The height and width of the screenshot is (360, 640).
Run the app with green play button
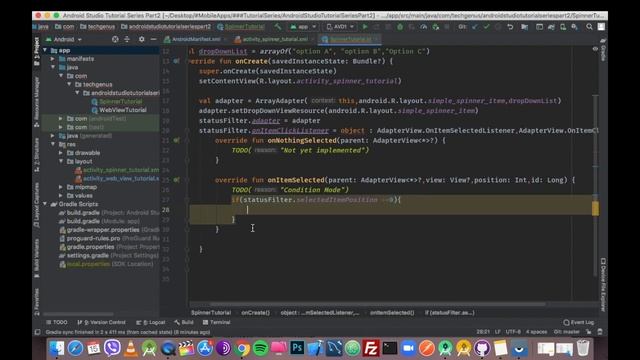tap(365, 27)
